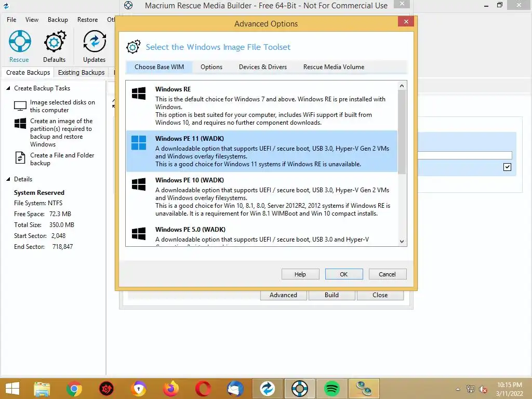Switch to Rescue Media Builder taskbar icon
The image size is (532, 399).
(x=300, y=389)
